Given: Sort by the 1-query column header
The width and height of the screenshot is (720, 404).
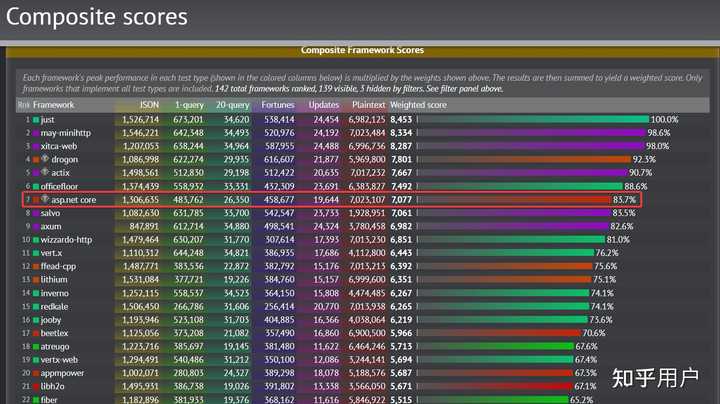Looking at the screenshot, I should 189,105.
